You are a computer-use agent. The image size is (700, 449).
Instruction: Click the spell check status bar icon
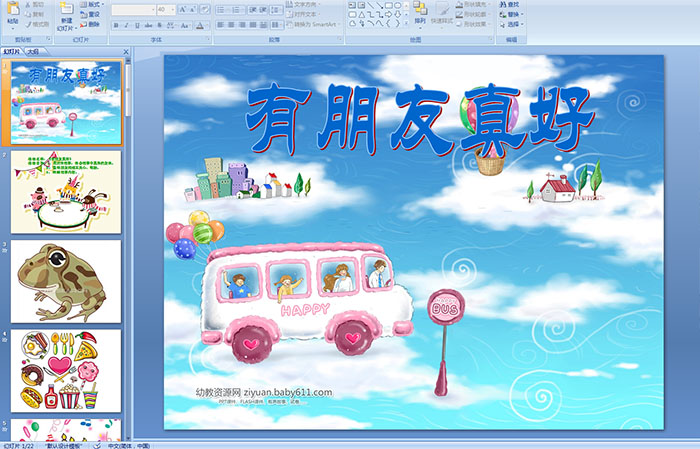[x=97, y=445]
